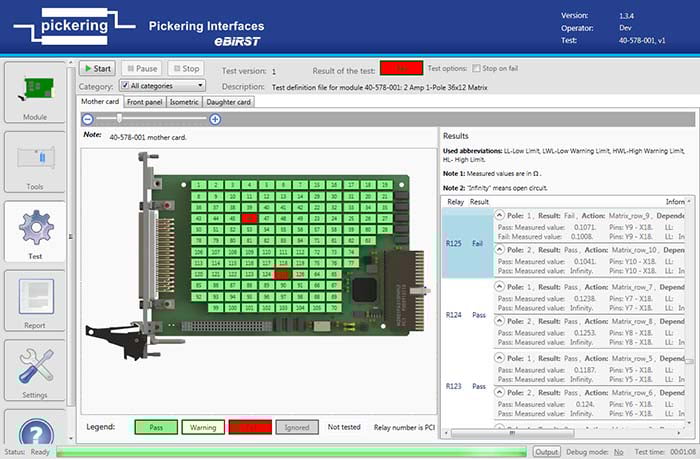
Task: Click the green progress bar
Action: click(292, 452)
